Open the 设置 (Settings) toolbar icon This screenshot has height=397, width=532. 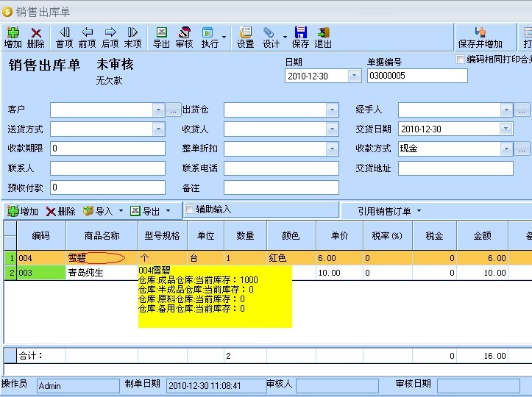(x=245, y=37)
